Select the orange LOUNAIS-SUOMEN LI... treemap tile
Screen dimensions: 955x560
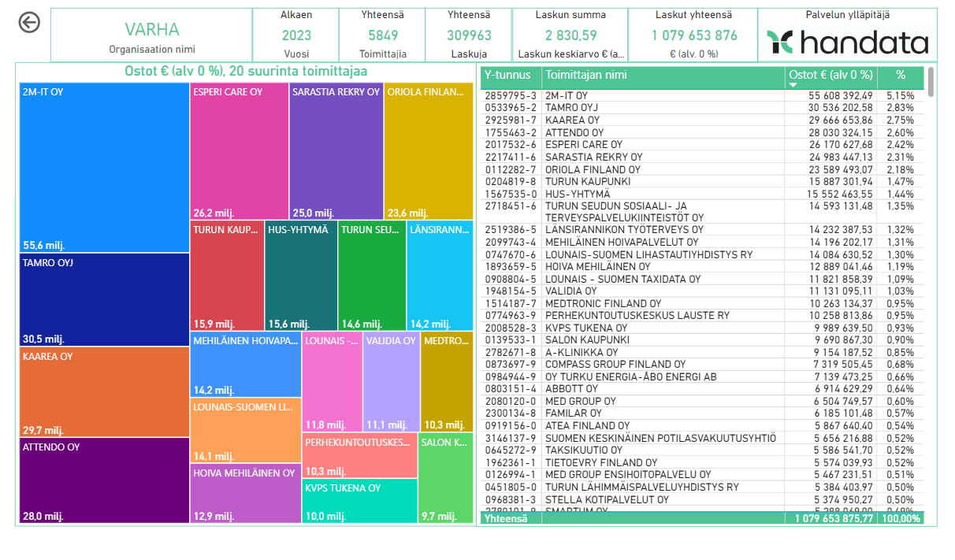click(x=246, y=430)
